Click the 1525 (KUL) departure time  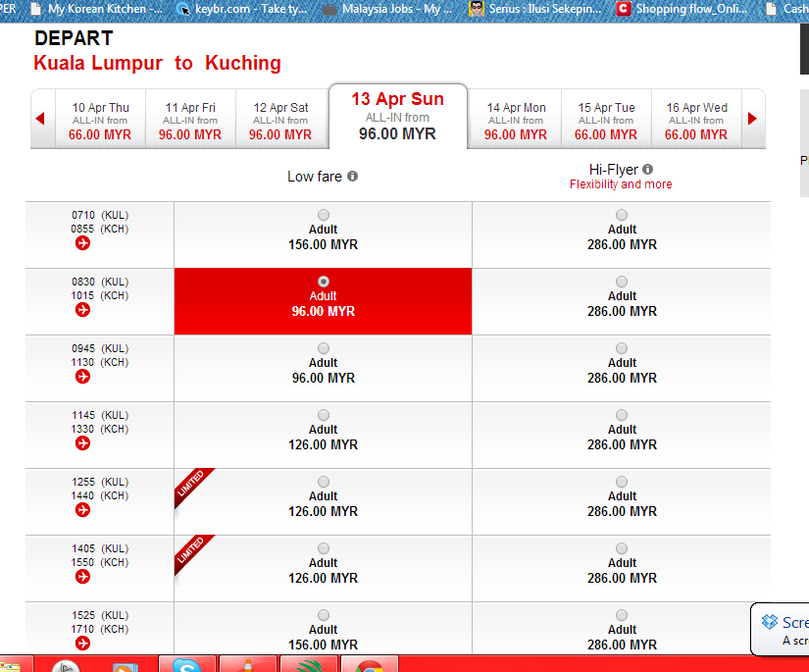[100, 615]
